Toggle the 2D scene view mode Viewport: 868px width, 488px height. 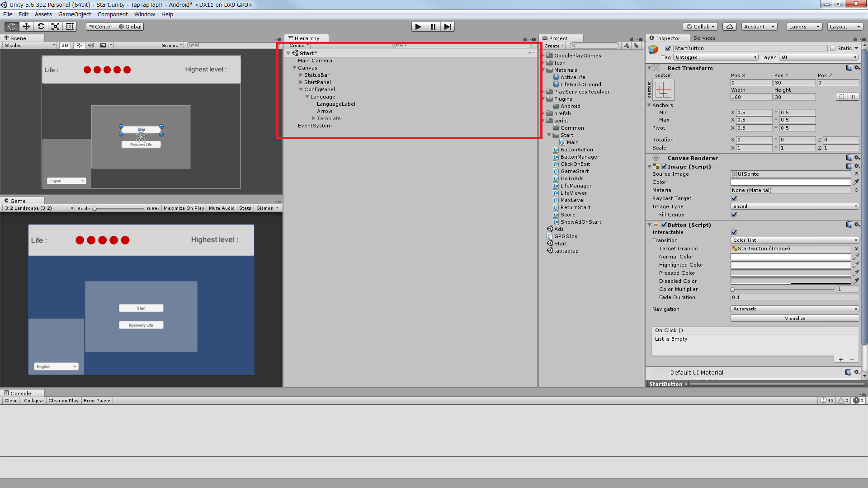(x=65, y=45)
